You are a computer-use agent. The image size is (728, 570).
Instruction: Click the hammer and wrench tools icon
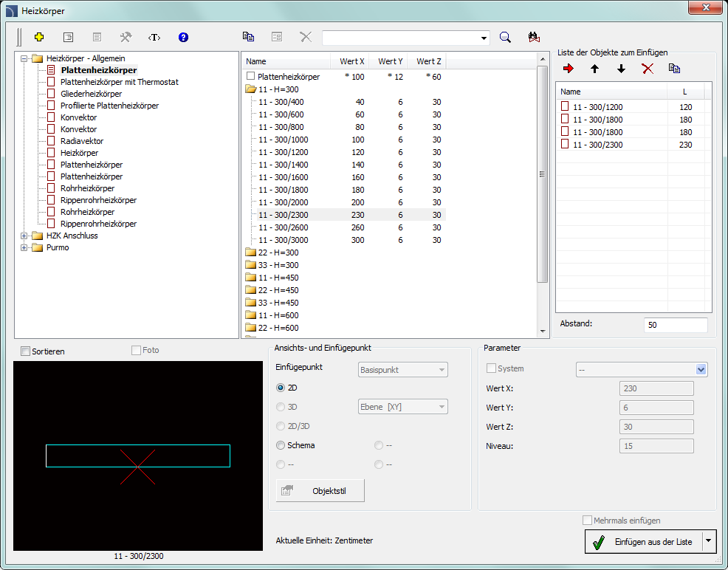click(x=126, y=37)
